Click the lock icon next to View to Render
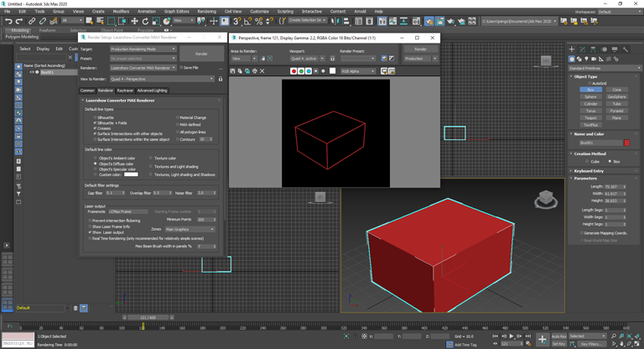 click(221, 79)
